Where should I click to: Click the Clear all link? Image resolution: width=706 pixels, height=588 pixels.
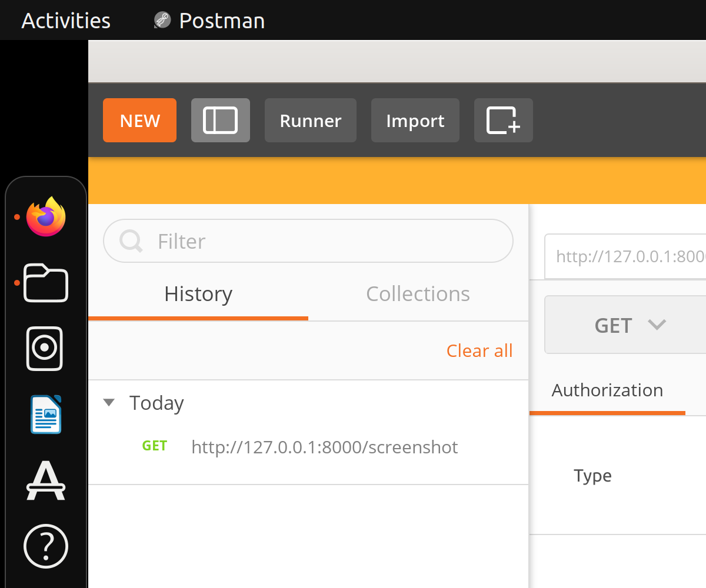[479, 351]
